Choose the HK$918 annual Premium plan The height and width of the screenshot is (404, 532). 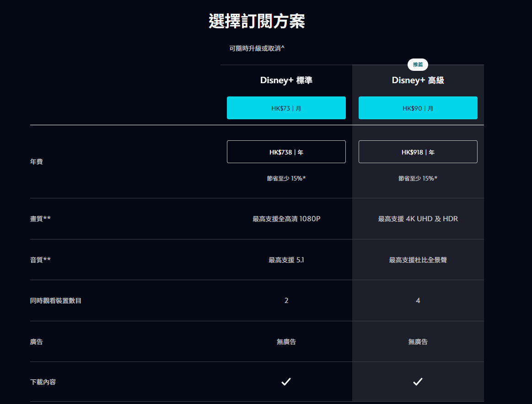(x=418, y=152)
